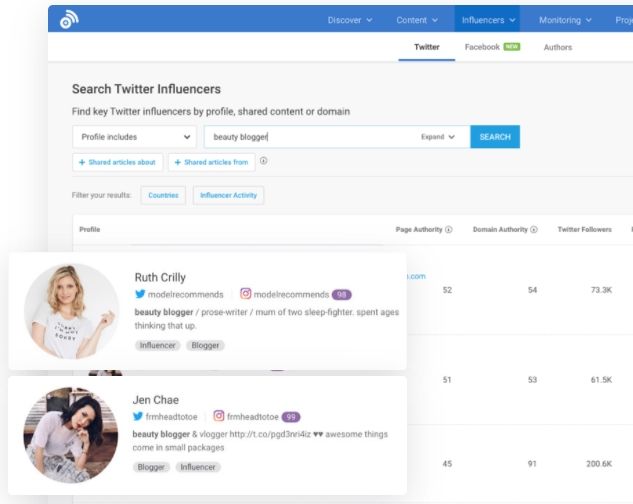
Task: Click the Domain Authority value 53
Action: (x=532, y=380)
